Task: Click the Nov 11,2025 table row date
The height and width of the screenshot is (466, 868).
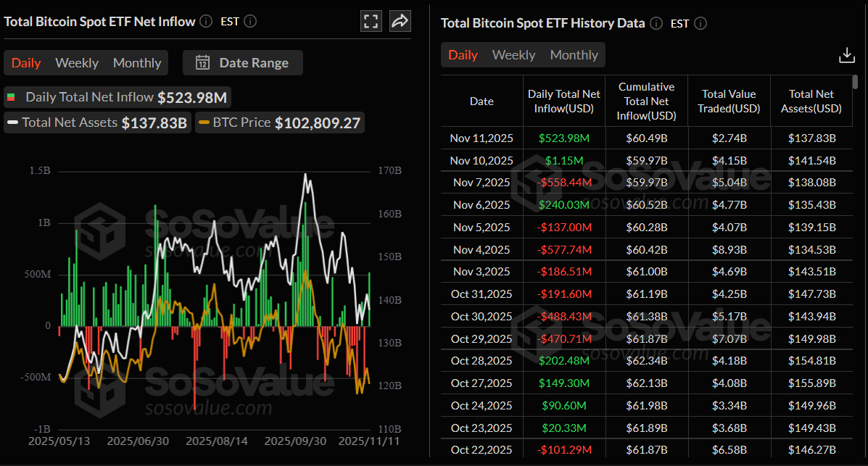Action: (481, 138)
